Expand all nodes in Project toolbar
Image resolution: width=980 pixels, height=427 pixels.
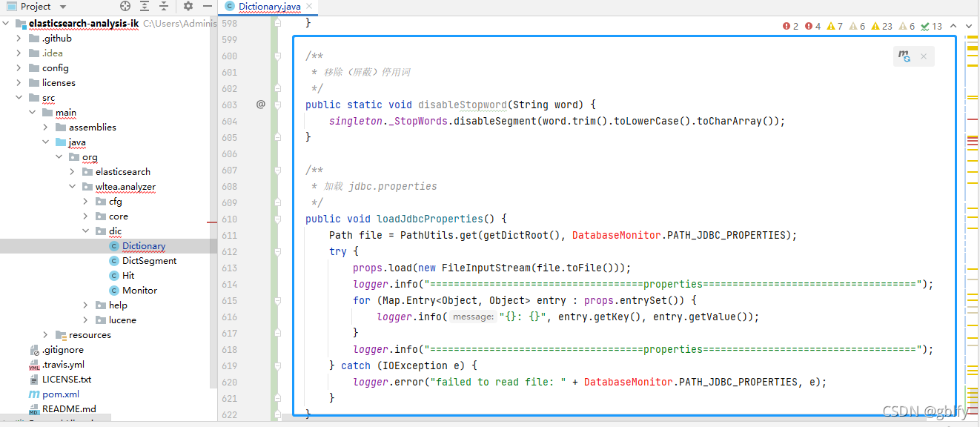pos(145,7)
